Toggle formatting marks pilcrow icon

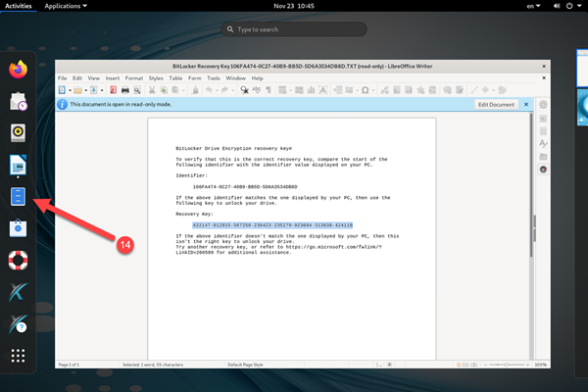point(269,90)
